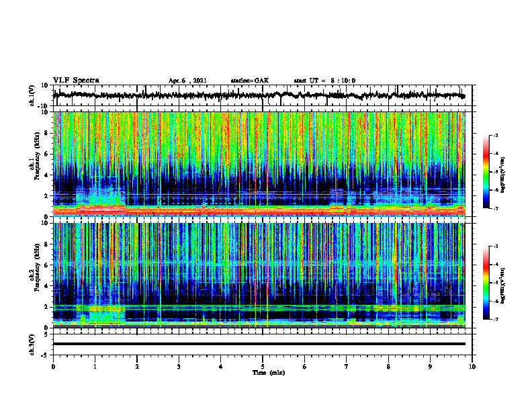Image resolution: width=532 pixels, height=411 pixels.
Task: Click the date label "Apr. 6 , 2021"
Action: click(187, 81)
